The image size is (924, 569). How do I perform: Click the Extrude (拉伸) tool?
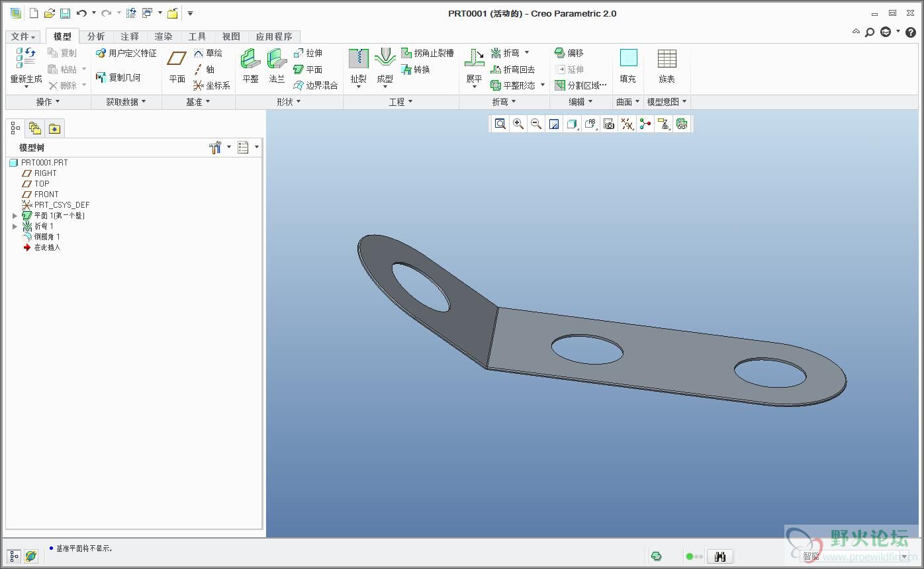pyautogui.click(x=308, y=53)
